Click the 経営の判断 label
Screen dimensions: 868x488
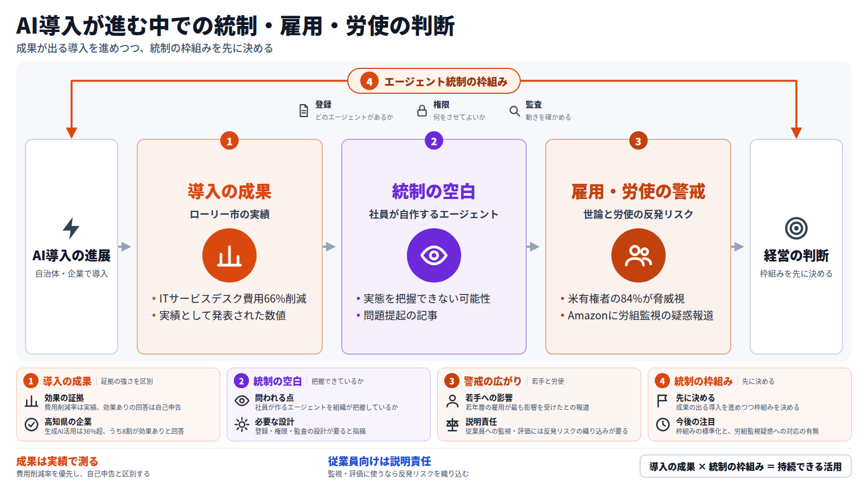click(796, 255)
